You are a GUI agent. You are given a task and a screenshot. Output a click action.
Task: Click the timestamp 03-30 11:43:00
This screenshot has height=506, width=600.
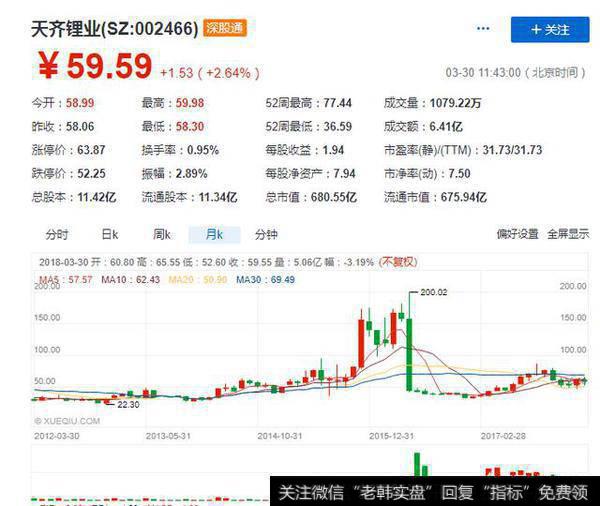coord(483,72)
